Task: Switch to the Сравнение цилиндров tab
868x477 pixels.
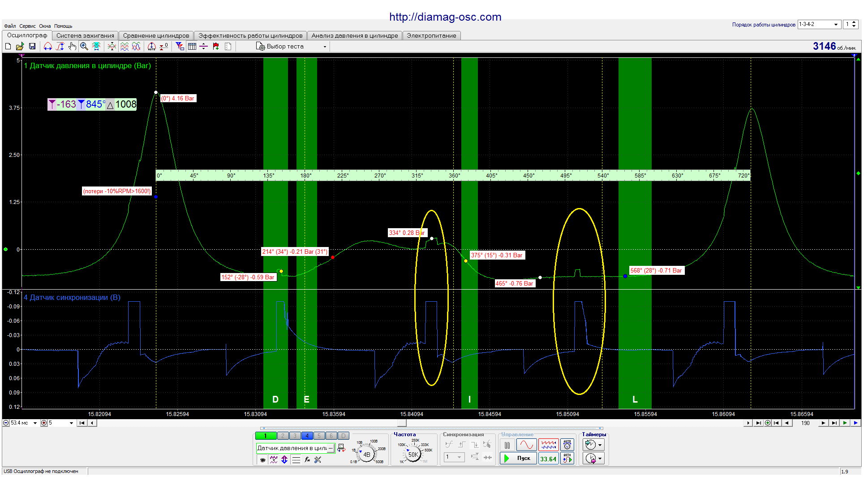Action: pyautogui.click(x=156, y=35)
